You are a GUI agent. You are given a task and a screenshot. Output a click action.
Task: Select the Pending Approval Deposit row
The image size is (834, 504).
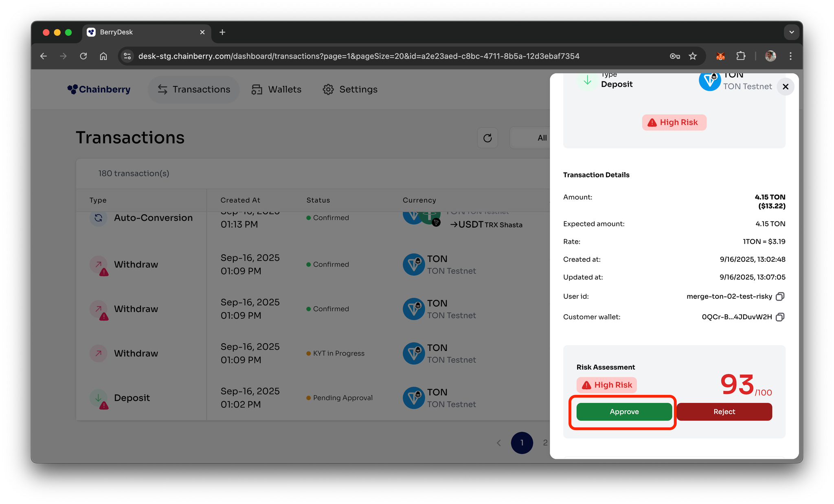[x=285, y=398]
